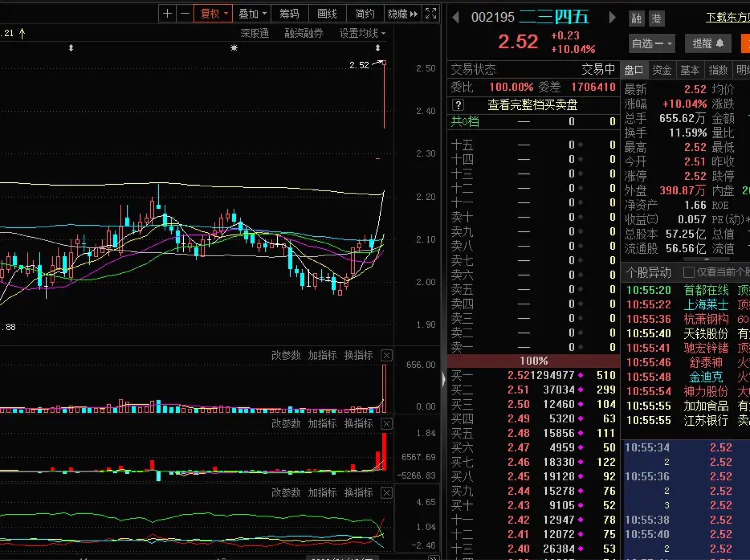Click the side panel collapse handle
750x560 pixels.
coord(444,379)
